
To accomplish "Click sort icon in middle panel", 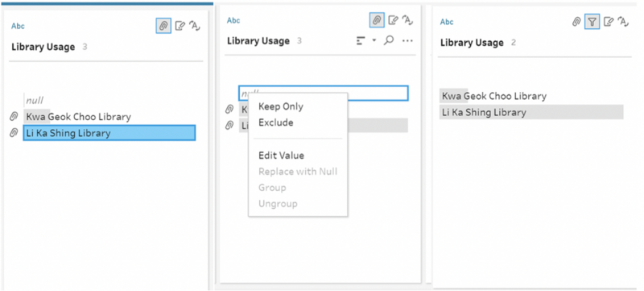I will point(361,40).
